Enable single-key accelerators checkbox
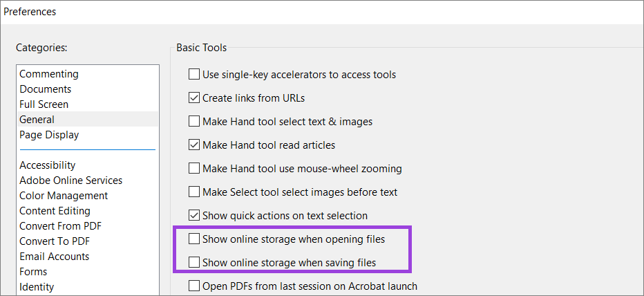The height and width of the screenshot is (296, 644). [194, 74]
